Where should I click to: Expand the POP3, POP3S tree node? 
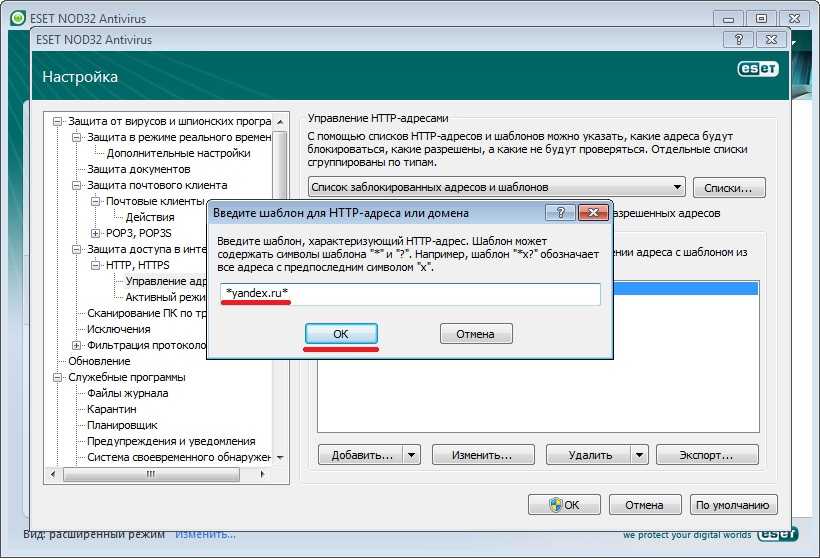click(x=96, y=233)
